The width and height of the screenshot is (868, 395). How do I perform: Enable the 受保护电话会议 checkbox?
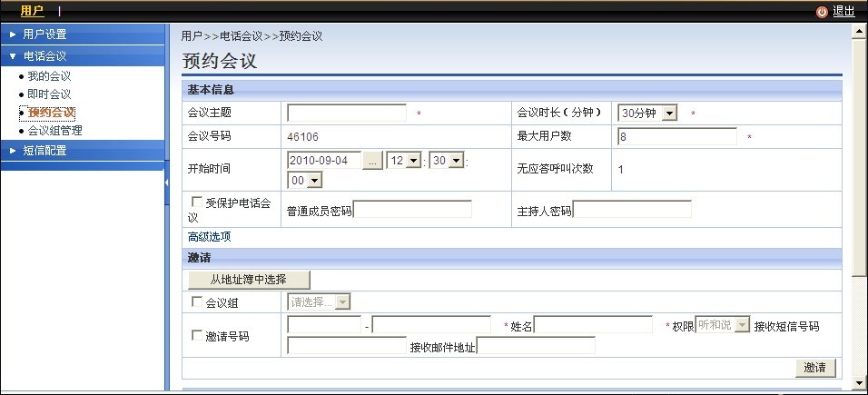pos(195,203)
